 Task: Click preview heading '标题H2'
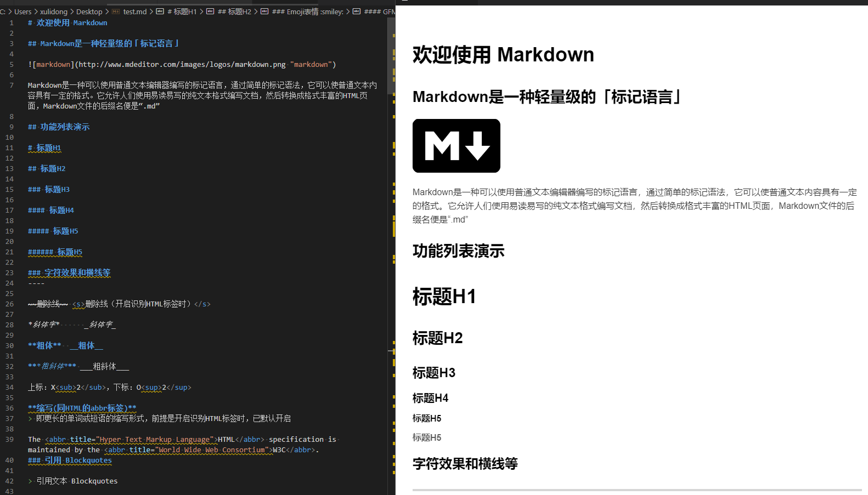click(x=438, y=338)
